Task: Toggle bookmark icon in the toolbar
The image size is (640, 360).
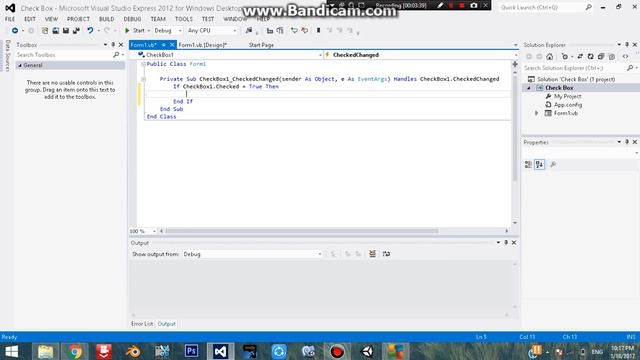Action: pyautogui.click(x=318, y=31)
